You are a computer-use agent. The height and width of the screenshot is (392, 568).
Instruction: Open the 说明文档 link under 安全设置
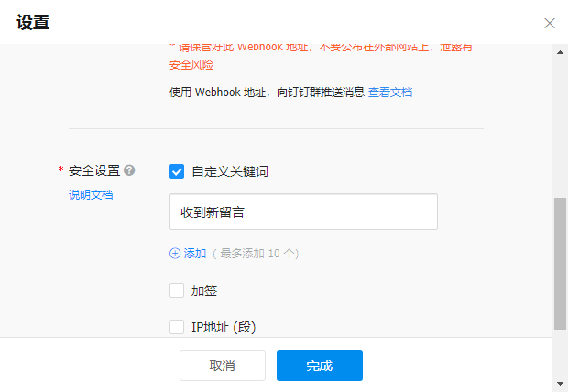coord(91,194)
